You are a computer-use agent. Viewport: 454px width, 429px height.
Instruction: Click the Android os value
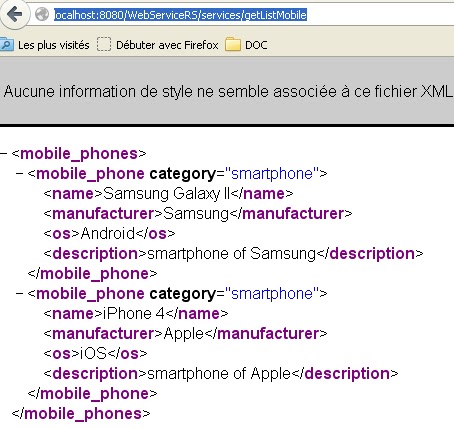[107, 234]
